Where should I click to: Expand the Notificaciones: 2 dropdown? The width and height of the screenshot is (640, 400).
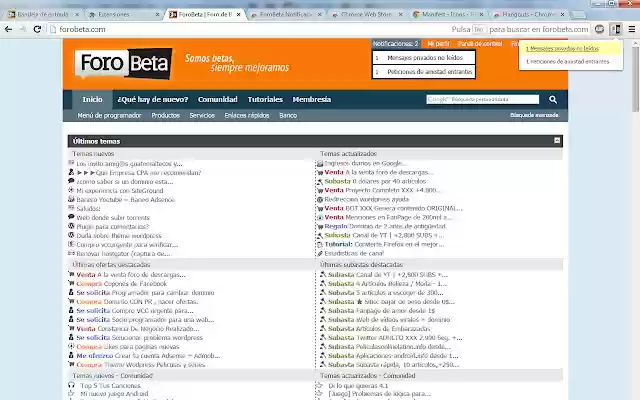[x=396, y=44]
